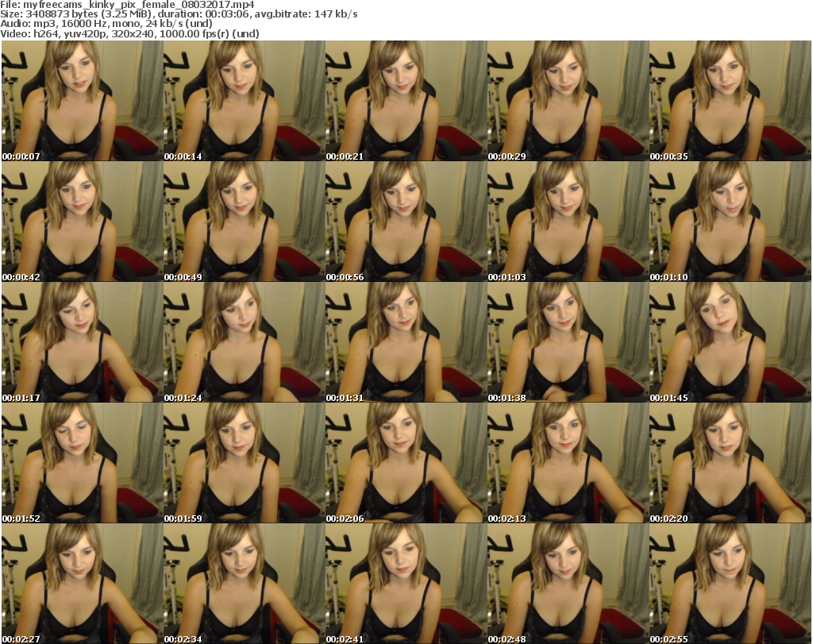Screen dimensions: 813x644
Task: Select the thumbnail stamped 00:01:31
Action: coord(406,342)
